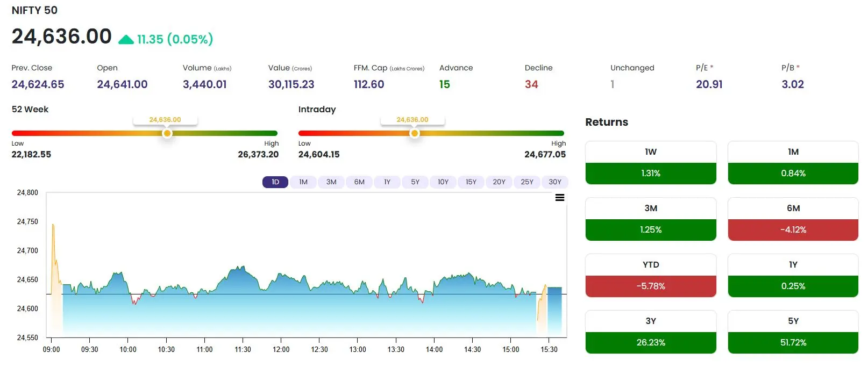Viewport: 868px width, 367px height.
Task: Open the chart hamburger menu icon
Action: tap(559, 198)
